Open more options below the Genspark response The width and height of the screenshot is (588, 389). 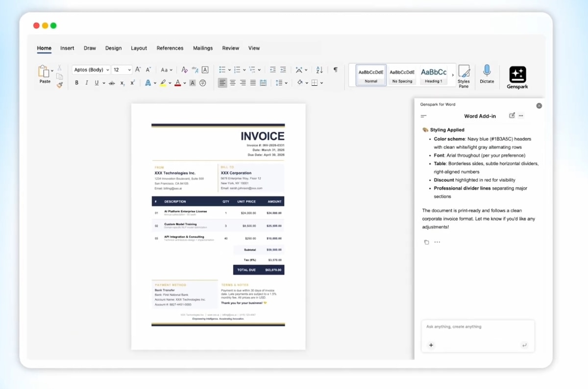tap(437, 242)
